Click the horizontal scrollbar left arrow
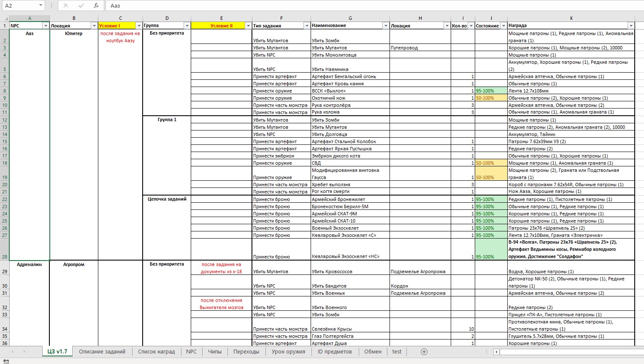The image size is (644, 364). [497, 352]
